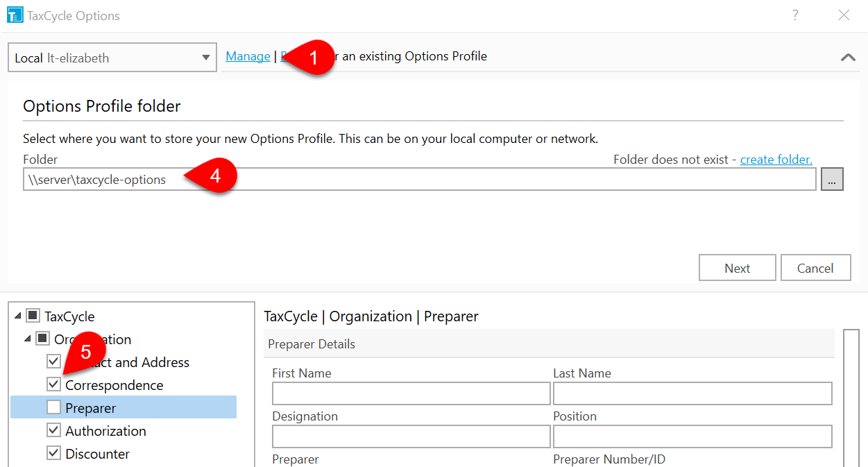Close the TaxCycle Options window

[844, 15]
